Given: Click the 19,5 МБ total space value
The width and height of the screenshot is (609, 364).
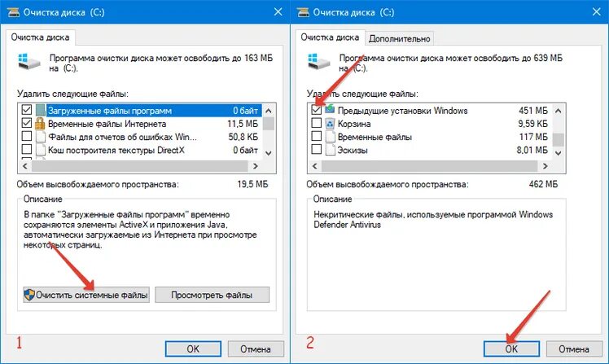Looking at the screenshot, I should [252, 184].
